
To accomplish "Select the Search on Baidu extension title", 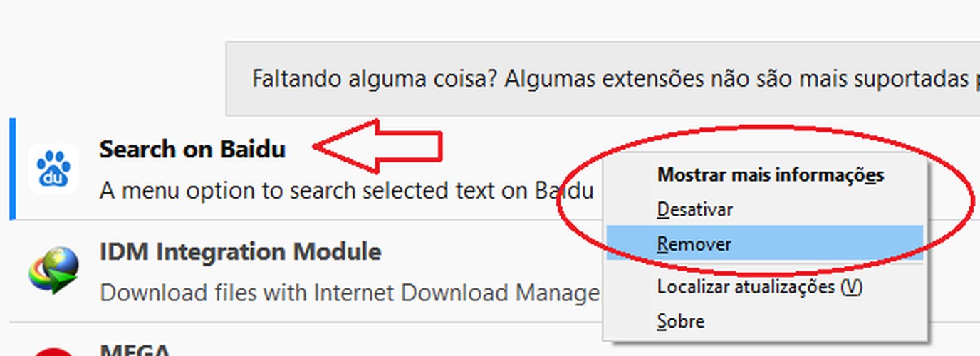I will coord(192,150).
